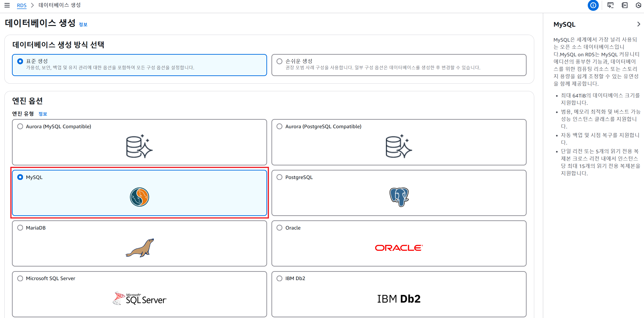Click the PostgreSQL elephant logo
Image resolution: width=644 pixels, height=318 pixels.
point(399,197)
